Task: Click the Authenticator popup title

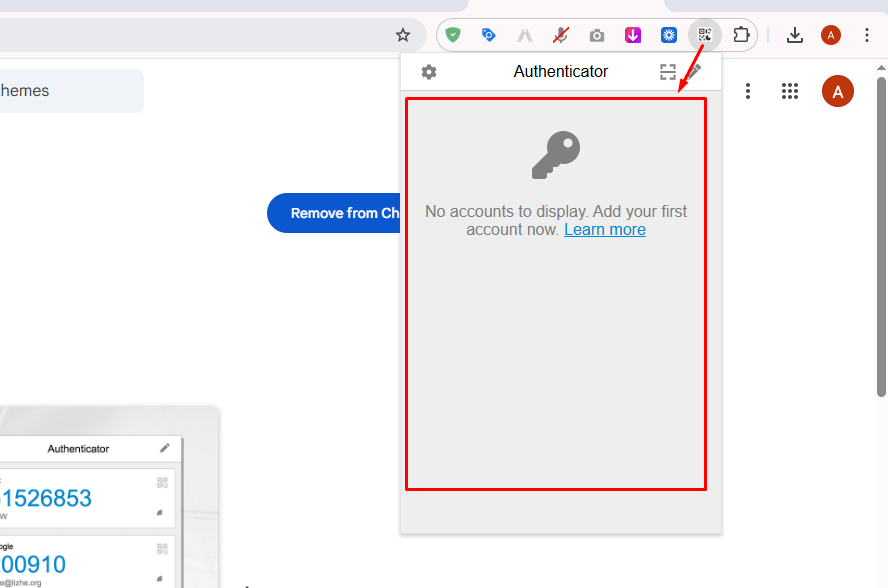Action: pyautogui.click(x=561, y=71)
